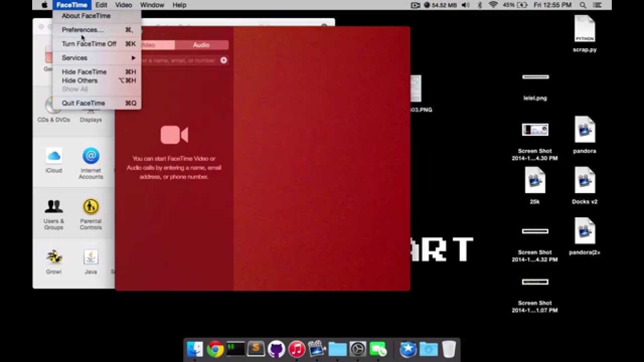Click the Wi-Fi status icon

(x=493, y=5)
